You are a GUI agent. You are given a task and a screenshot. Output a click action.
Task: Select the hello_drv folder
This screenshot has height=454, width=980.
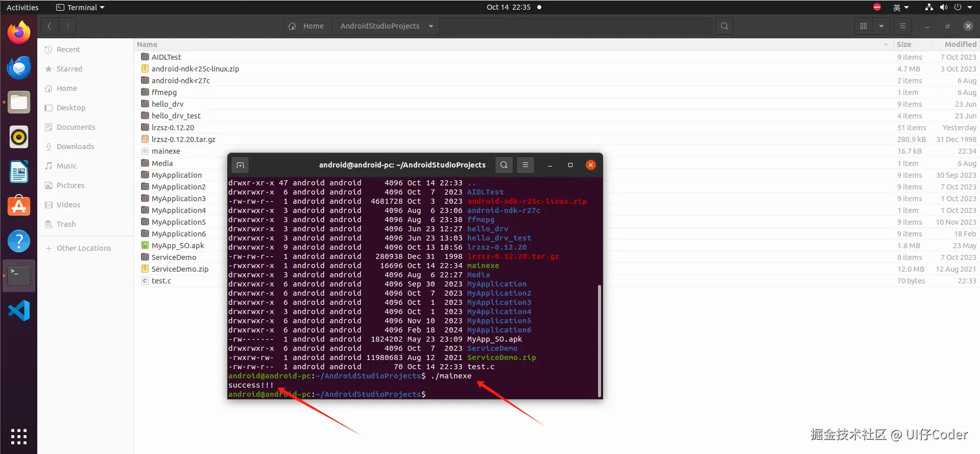coord(557,104)
